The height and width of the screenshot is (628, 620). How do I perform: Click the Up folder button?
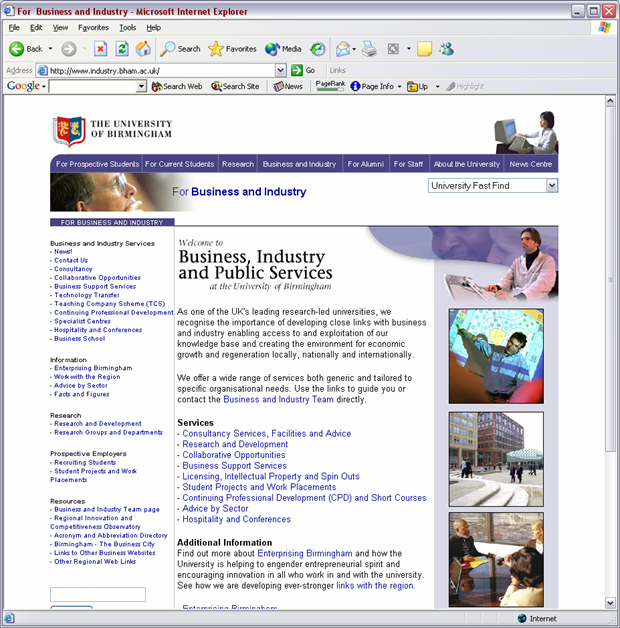pos(417,86)
